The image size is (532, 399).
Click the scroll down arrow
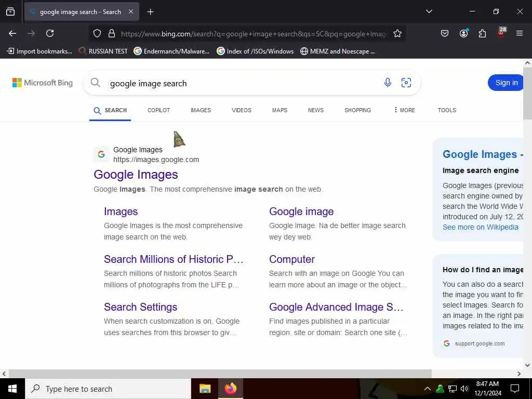(527, 365)
